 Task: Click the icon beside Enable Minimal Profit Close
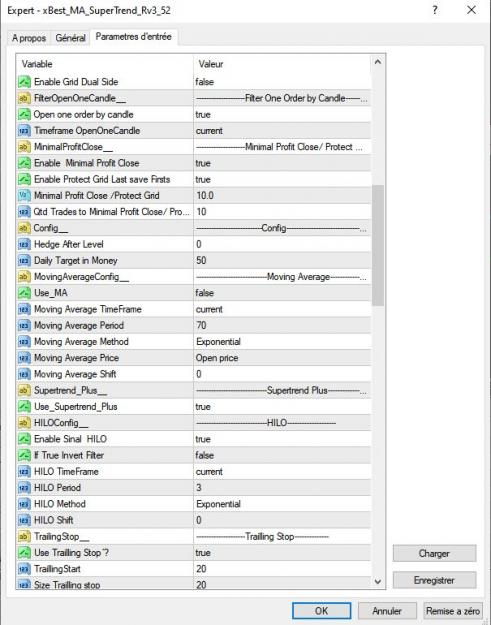(24, 163)
